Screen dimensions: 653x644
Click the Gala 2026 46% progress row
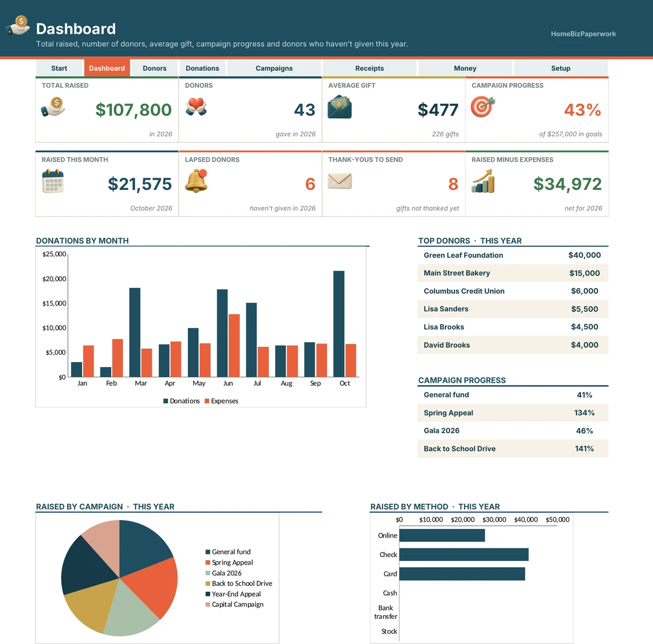coord(513,430)
